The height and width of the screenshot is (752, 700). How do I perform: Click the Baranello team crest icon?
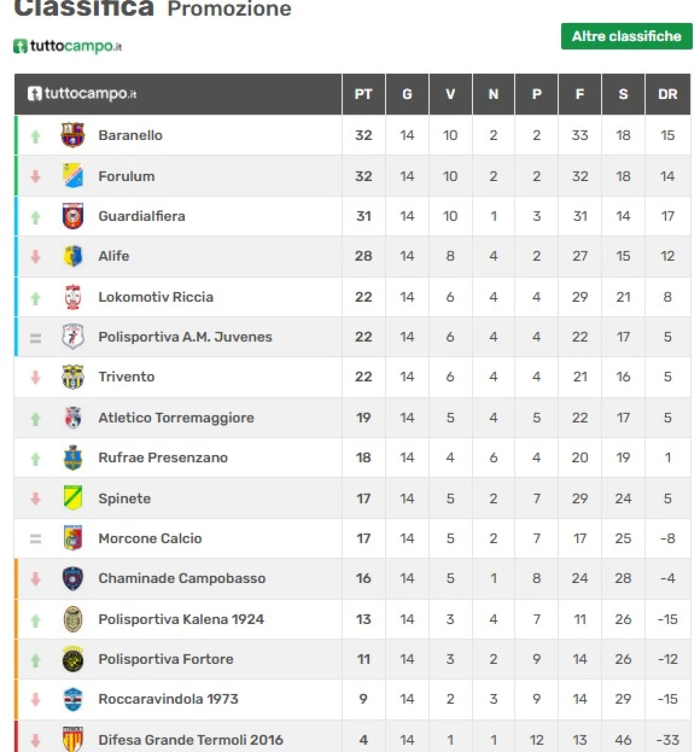(x=73, y=135)
